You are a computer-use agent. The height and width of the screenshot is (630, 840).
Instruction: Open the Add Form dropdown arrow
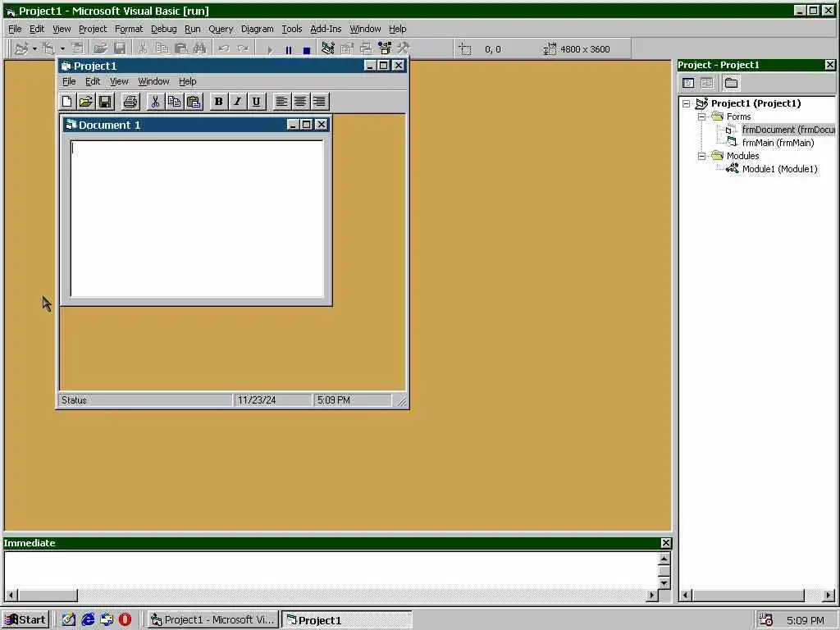pyautogui.click(x=62, y=48)
